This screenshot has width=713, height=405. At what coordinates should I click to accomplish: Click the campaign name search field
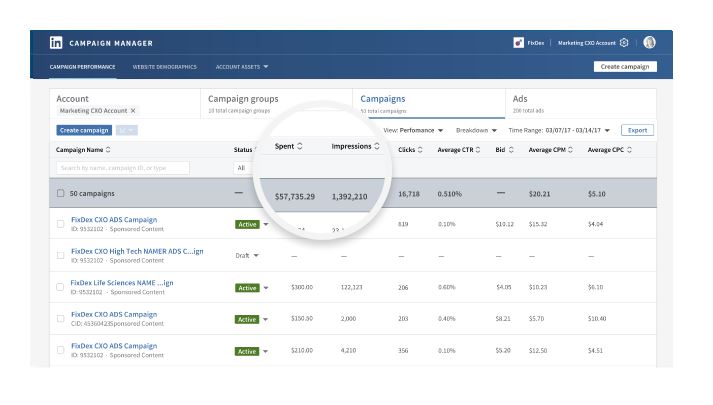tap(123, 168)
